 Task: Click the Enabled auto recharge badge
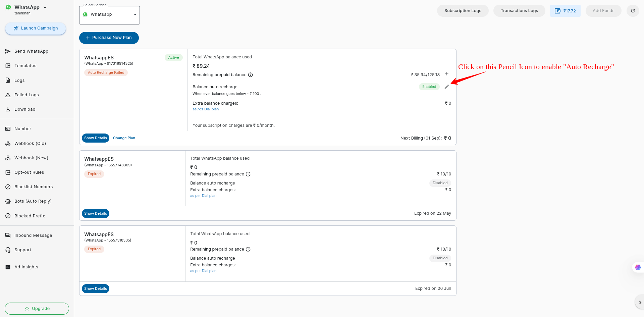(x=429, y=87)
